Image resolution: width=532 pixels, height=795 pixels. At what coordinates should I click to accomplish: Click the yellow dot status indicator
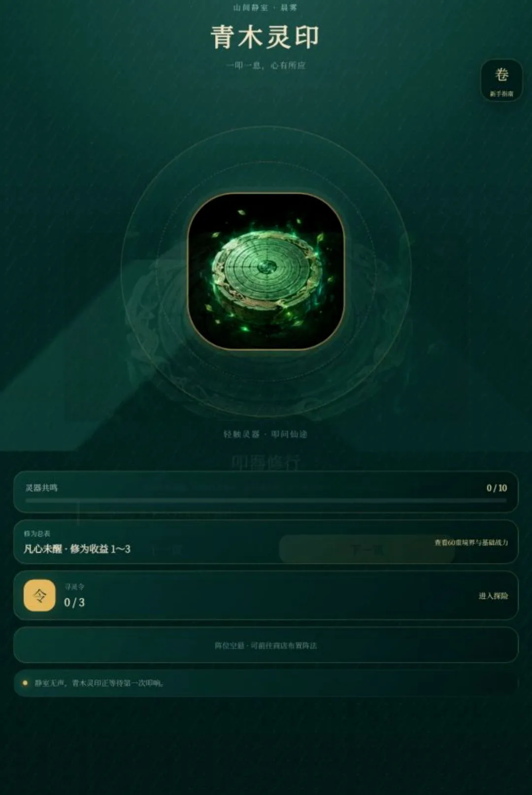pyautogui.click(x=25, y=683)
